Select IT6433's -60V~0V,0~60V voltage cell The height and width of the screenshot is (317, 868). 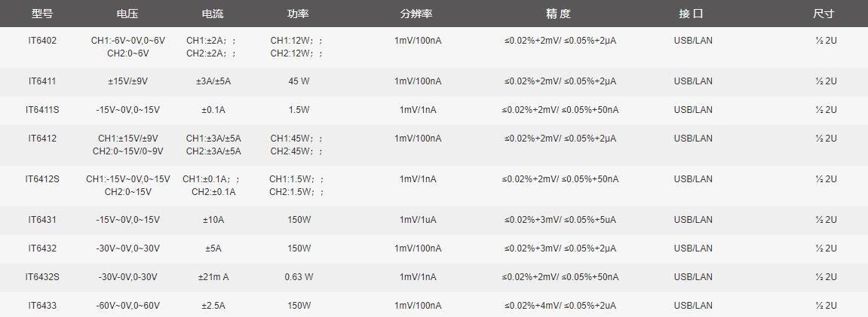[x=128, y=306]
